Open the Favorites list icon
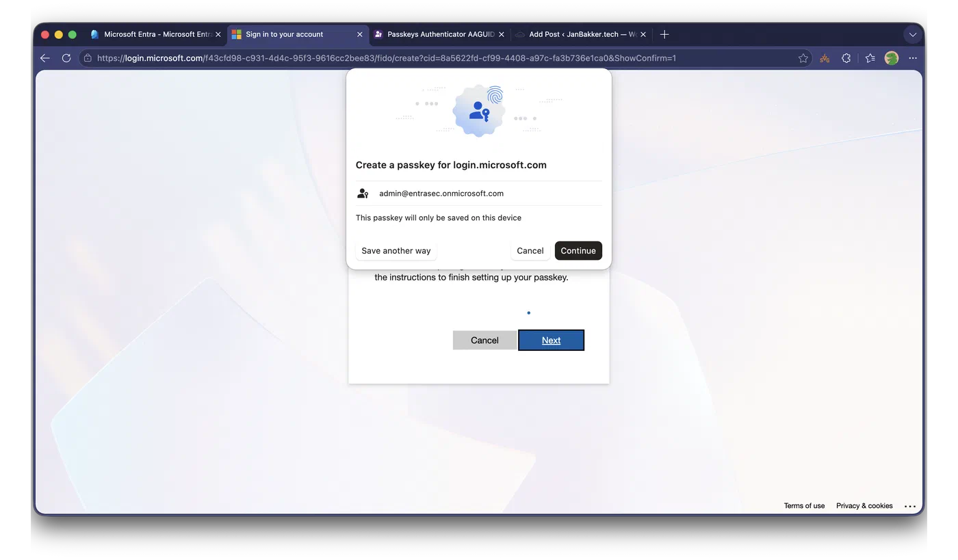The width and height of the screenshot is (958, 560). coord(870,58)
